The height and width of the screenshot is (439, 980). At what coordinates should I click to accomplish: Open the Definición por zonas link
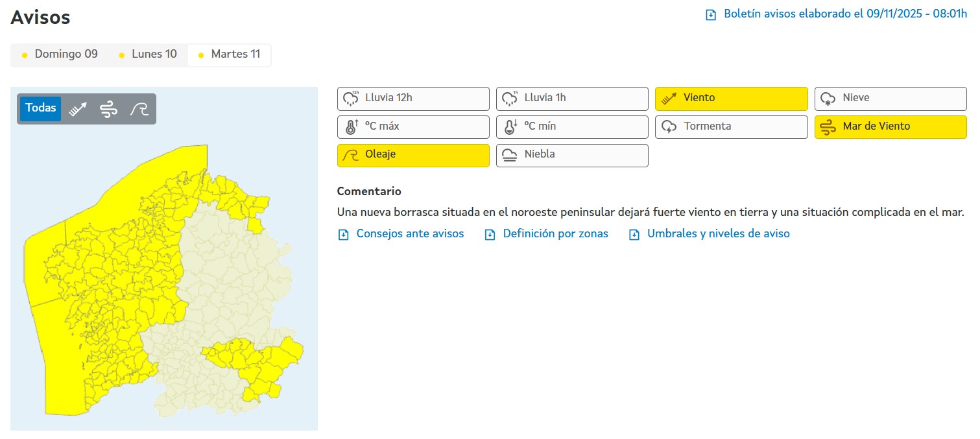555,234
